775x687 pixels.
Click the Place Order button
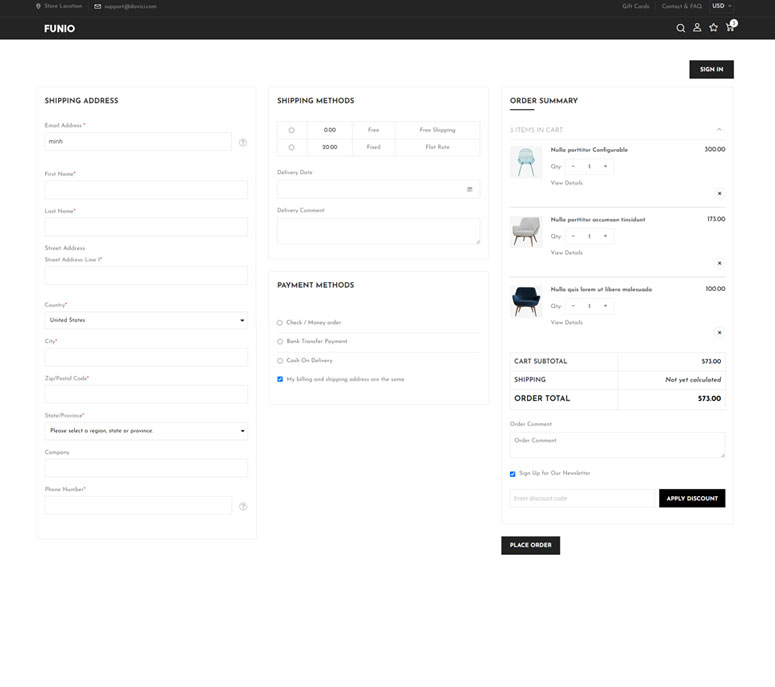[530, 545]
